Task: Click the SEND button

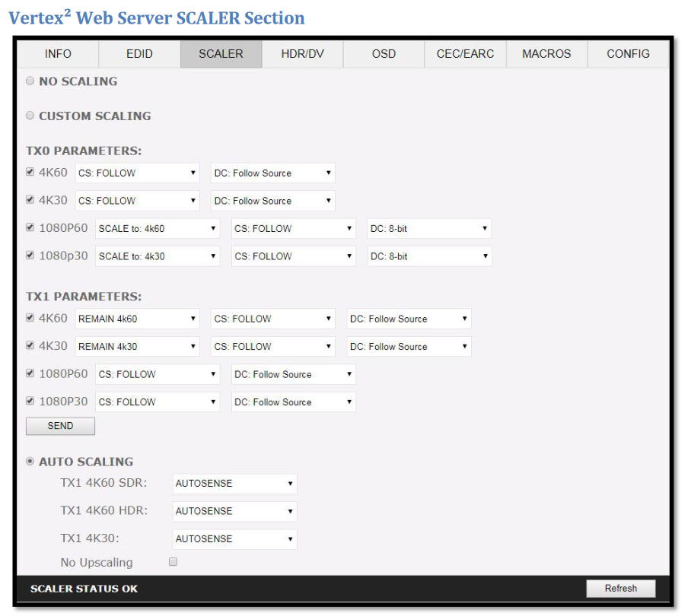Action: click(x=60, y=426)
